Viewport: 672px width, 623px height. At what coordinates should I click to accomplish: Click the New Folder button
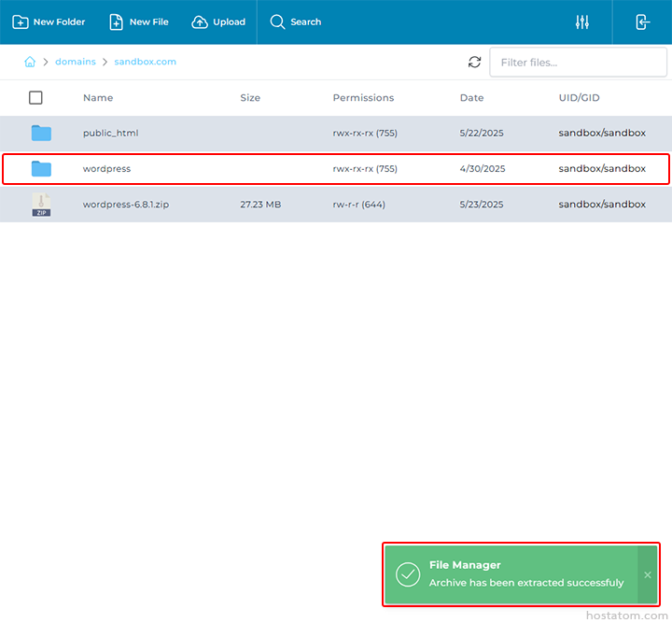click(49, 22)
